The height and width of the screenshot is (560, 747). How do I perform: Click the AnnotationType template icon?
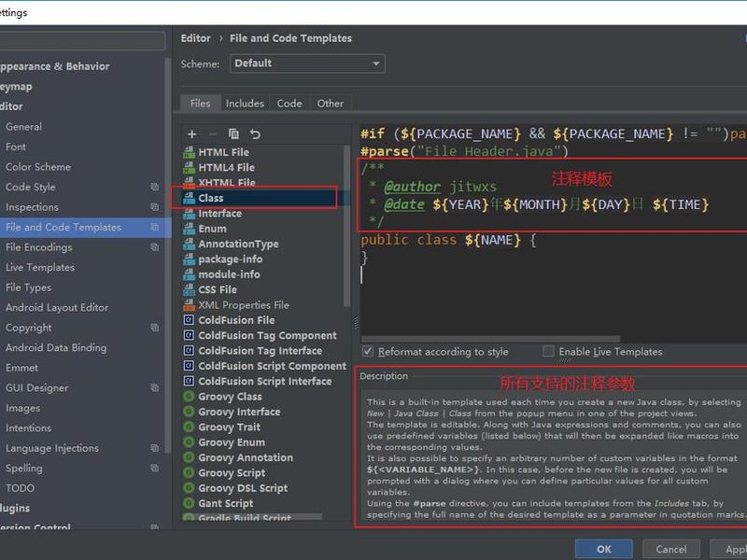190,244
